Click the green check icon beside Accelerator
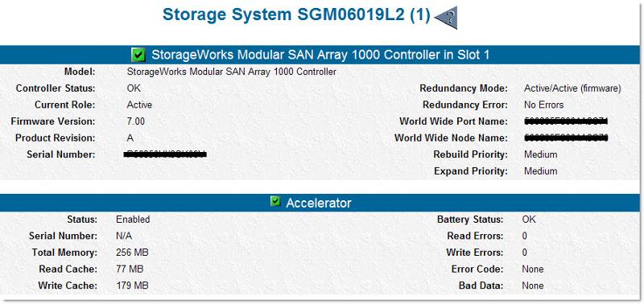 click(275, 201)
